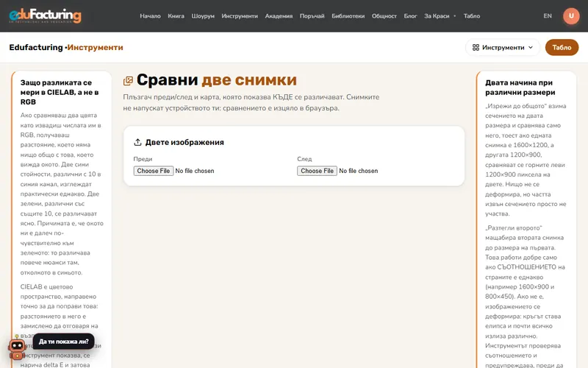Open the Книга menu item
Screen dimensions: 588x368
176,15
